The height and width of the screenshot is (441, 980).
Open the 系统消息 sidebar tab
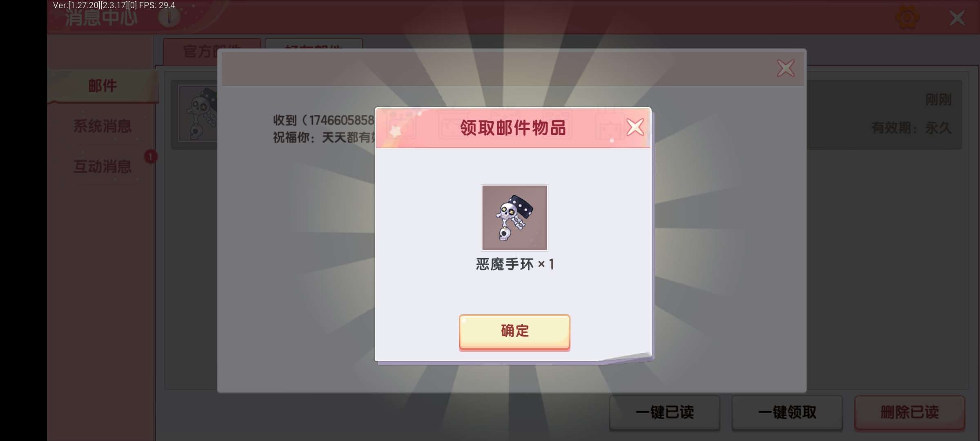point(102,126)
